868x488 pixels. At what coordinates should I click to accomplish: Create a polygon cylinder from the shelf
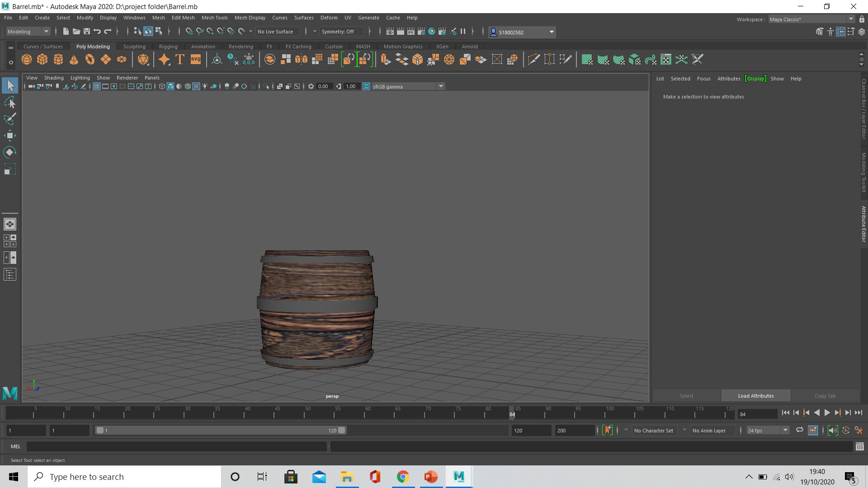(x=58, y=59)
